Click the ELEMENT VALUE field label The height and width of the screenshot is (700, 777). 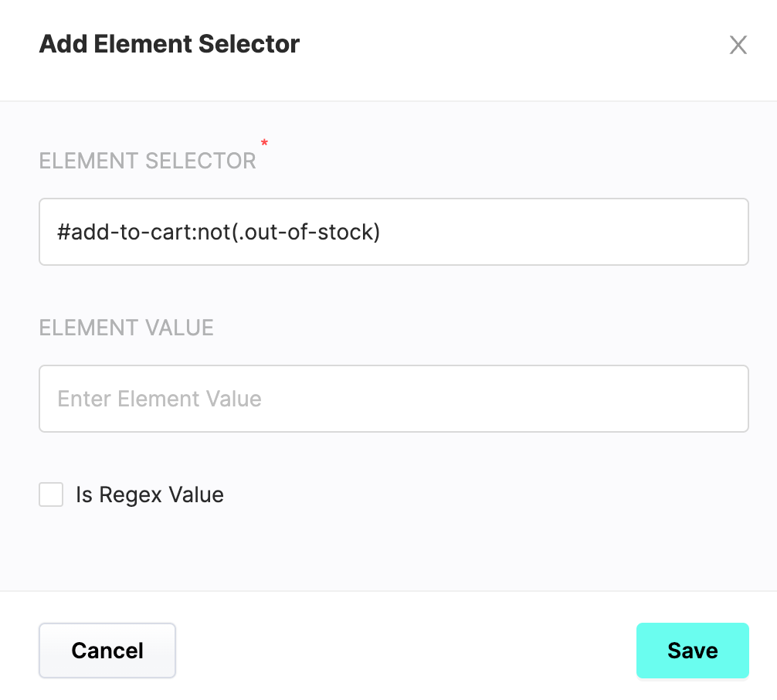127,328
